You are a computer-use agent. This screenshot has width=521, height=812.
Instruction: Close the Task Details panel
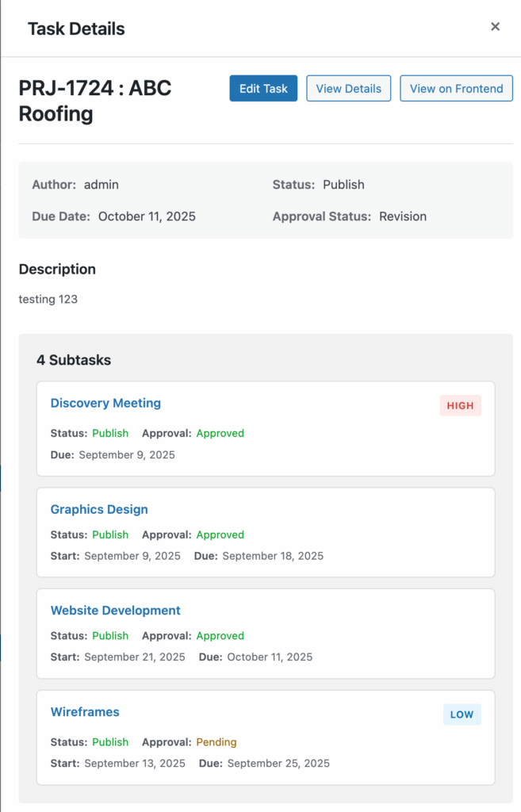[x=495, y=27]
